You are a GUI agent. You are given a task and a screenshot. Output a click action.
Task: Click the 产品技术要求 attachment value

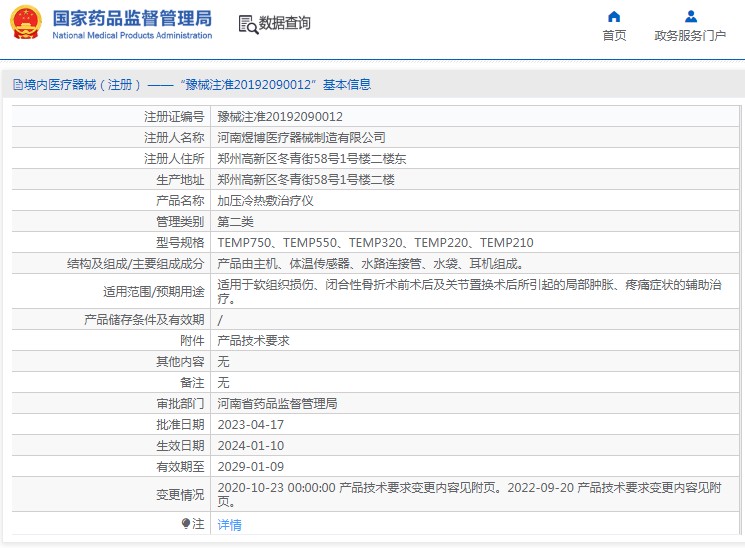253,341
